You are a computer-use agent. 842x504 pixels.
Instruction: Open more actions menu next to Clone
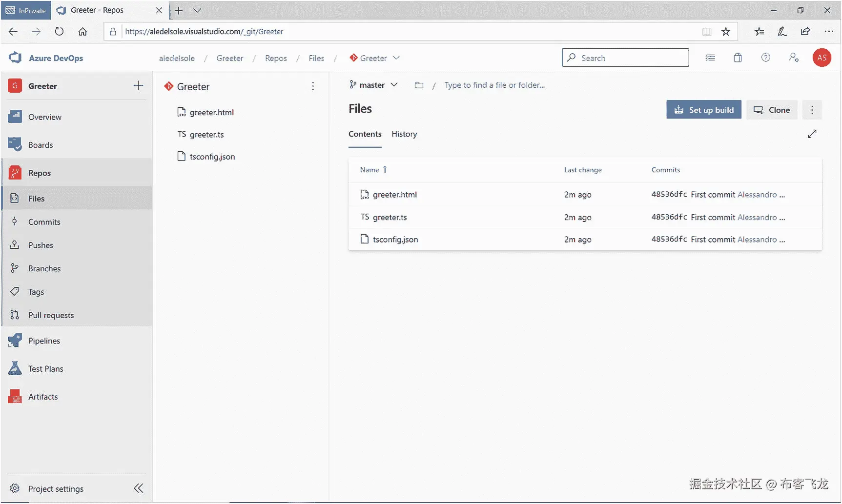click(812, 110)
